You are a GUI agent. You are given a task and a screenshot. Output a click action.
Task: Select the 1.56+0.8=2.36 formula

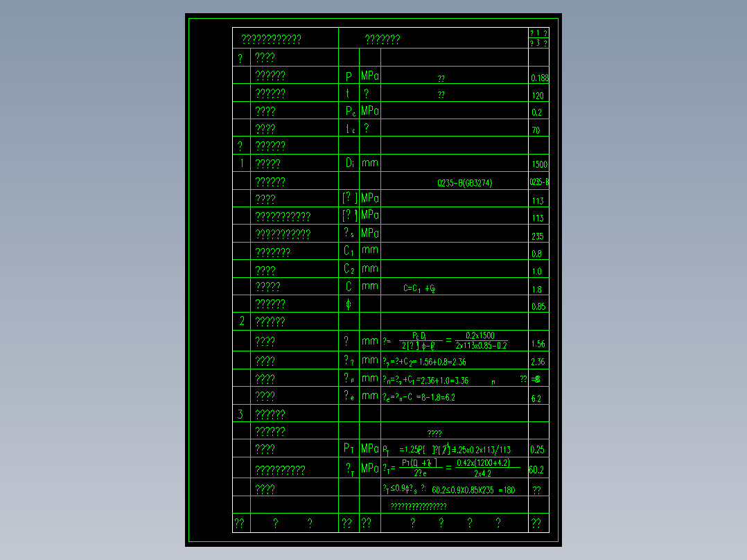click(x=442, y=362)
